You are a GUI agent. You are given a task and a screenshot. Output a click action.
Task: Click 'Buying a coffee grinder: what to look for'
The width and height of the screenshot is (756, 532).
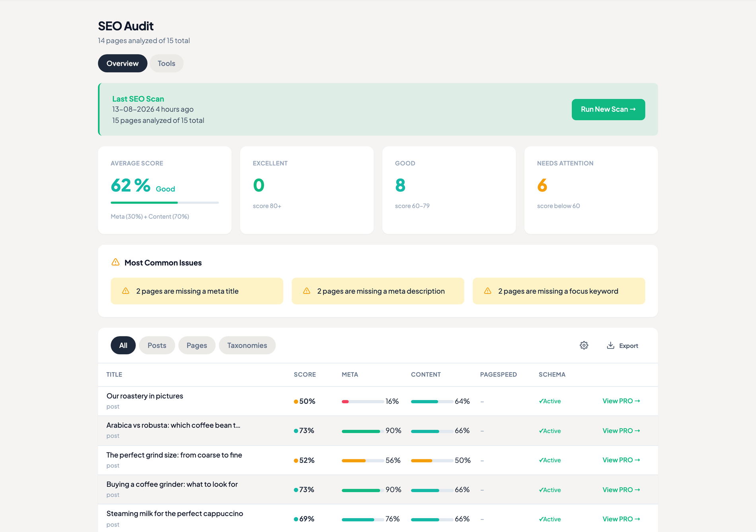(x=172, y=484)
